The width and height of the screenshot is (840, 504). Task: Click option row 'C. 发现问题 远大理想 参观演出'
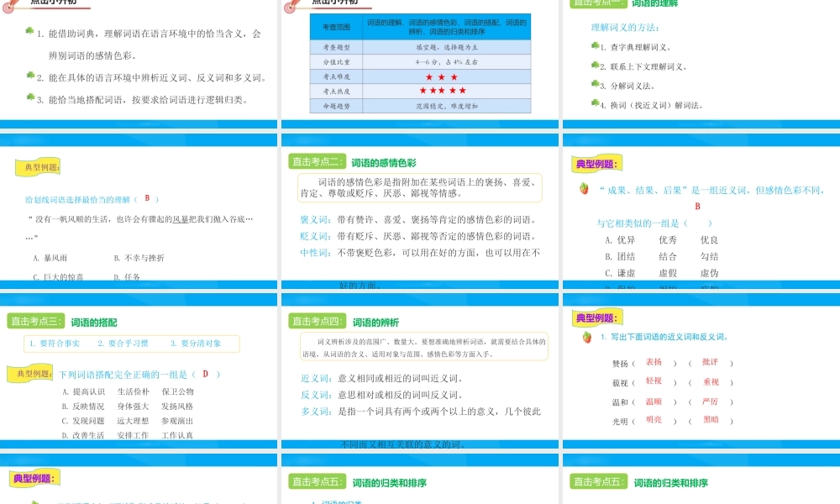[128, 421]
